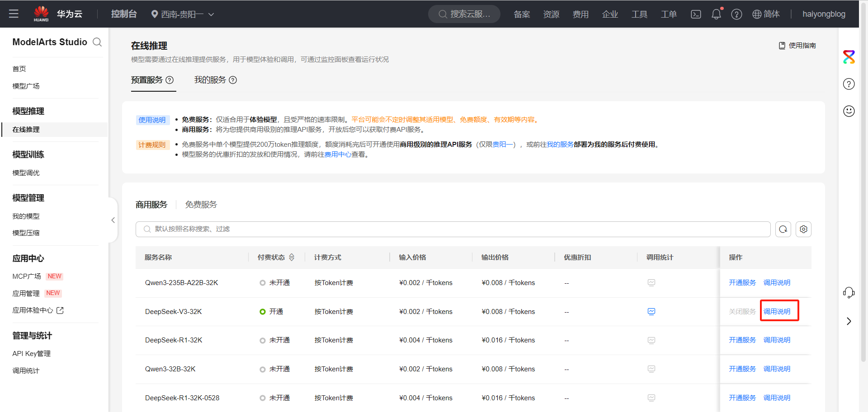Click the help question mark in top bar

(736, 14)
